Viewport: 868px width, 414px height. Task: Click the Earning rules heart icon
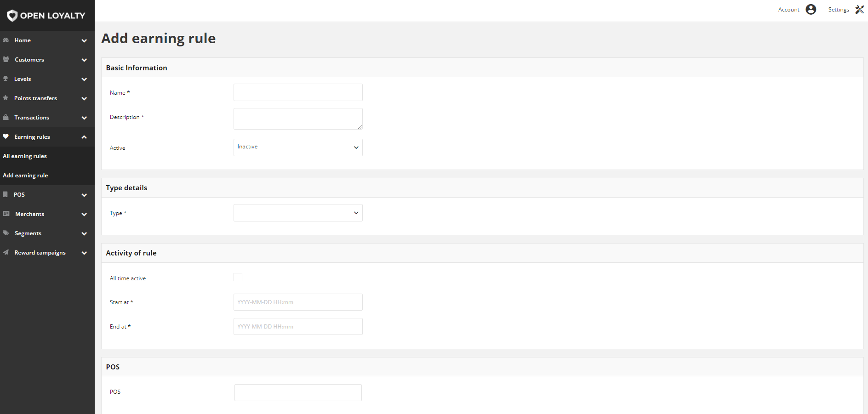[6, 137]
